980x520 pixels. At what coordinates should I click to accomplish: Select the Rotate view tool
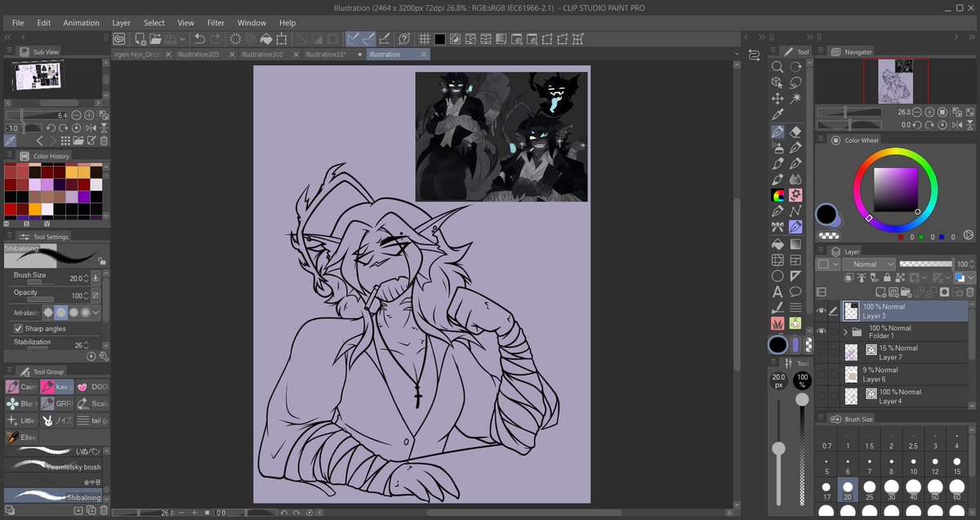click(x=795, y=67)
